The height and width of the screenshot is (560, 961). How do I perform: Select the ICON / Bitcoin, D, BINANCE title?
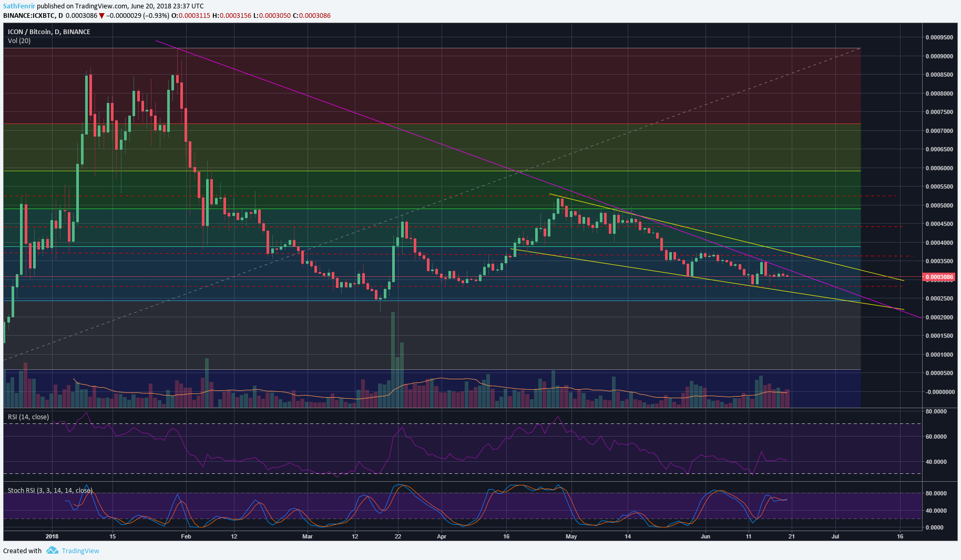(x=49, y=32)
